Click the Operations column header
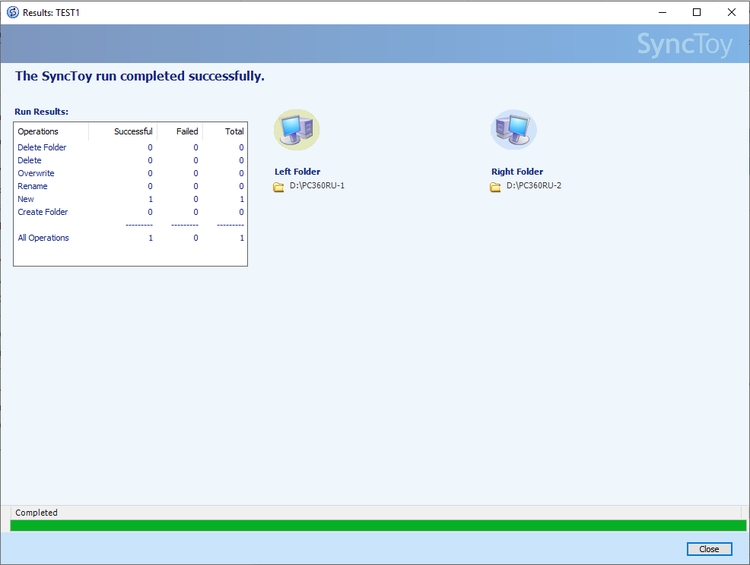This screenshot has height=565, width=750. tap(52, 131)
